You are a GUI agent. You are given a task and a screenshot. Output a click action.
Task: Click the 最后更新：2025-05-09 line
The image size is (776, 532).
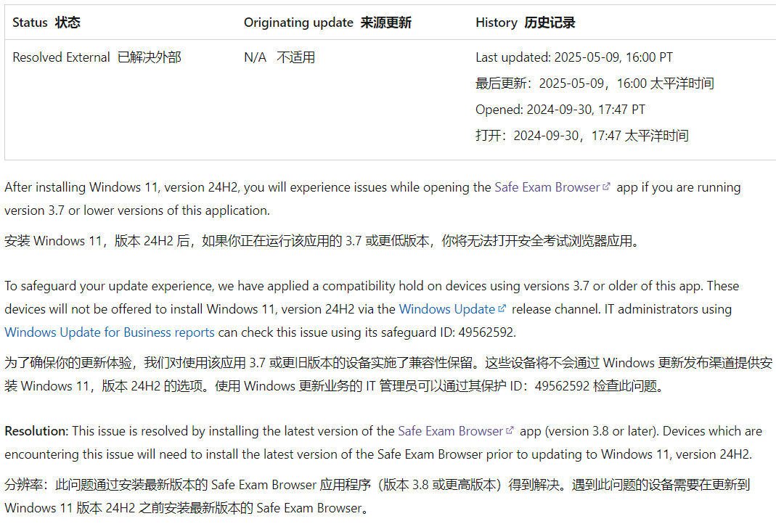click(x=595, y=83)
